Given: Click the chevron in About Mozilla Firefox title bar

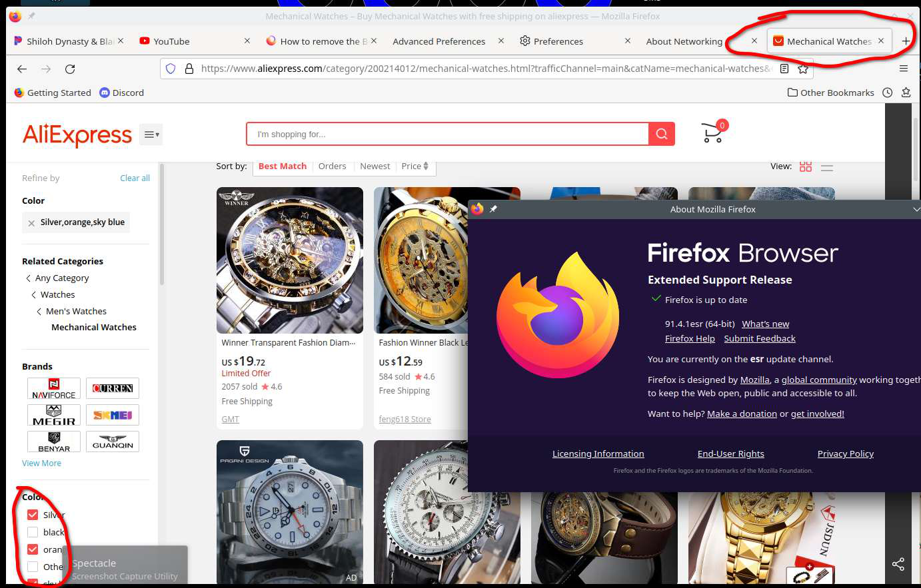Looking at the screenshot, I should 916,209.
